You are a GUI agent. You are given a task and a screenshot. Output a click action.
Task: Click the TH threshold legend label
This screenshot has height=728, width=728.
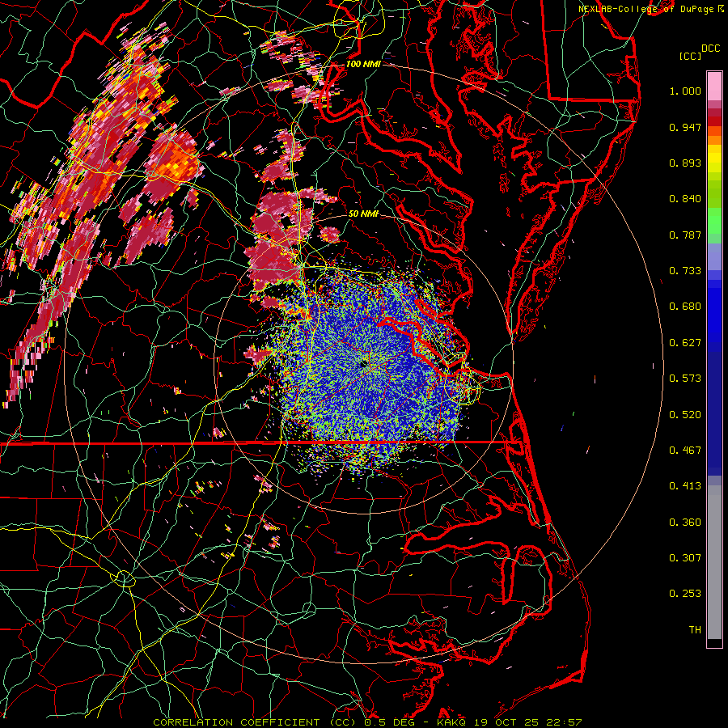[x=695, y=630]
